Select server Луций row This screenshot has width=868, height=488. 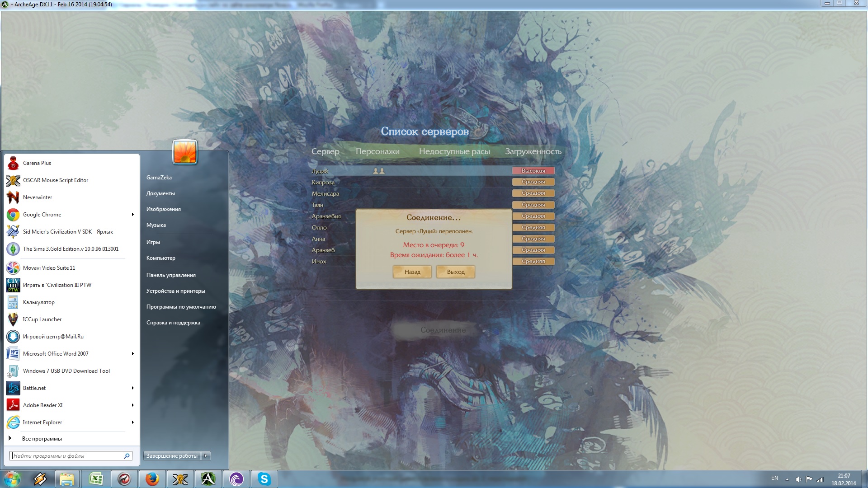click(433, 171)
